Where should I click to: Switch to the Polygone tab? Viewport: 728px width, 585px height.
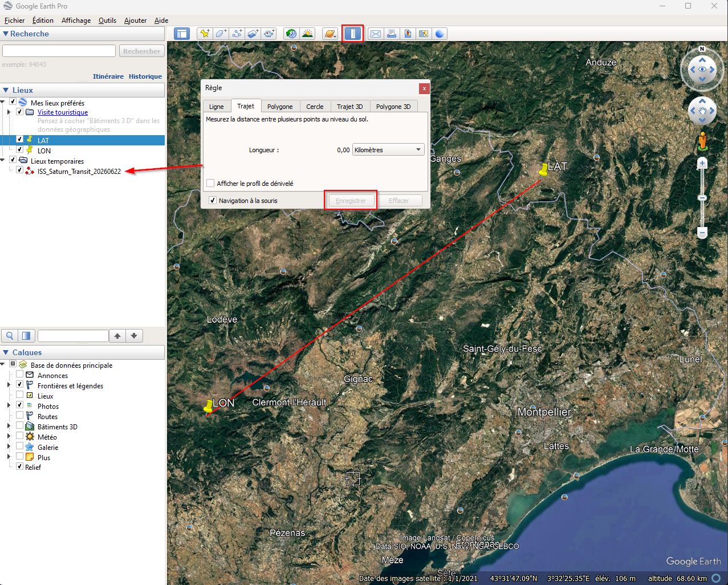click(x=280, y=107)
